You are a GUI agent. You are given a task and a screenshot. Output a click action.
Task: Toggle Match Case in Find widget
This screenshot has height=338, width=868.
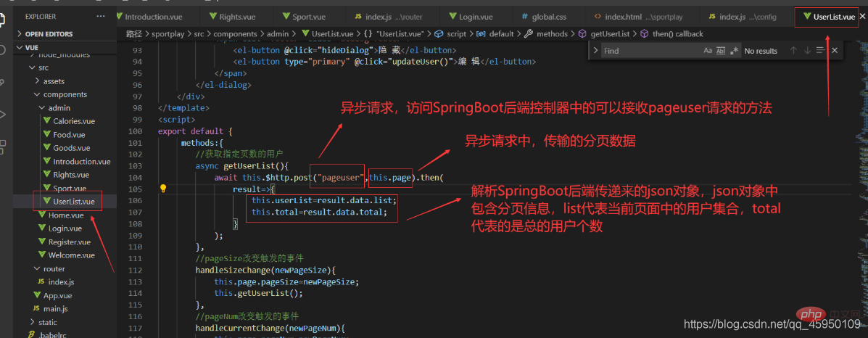pos(708,51)
